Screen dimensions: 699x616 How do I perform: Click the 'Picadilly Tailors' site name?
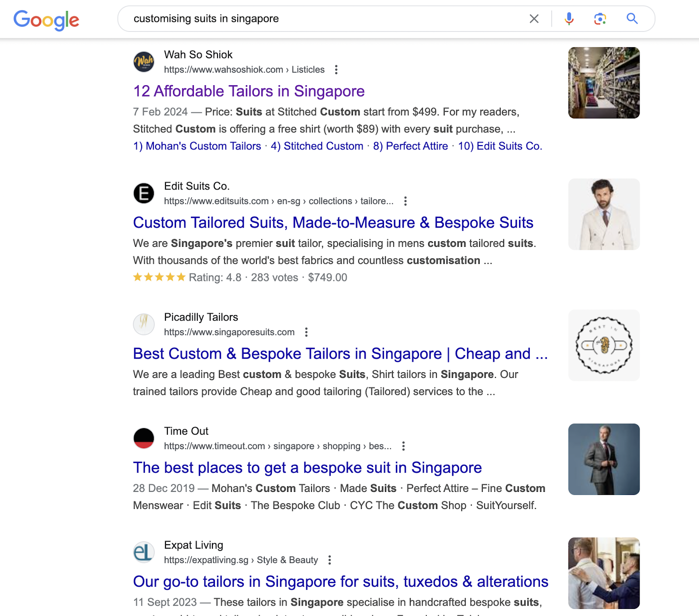point(201,317)
